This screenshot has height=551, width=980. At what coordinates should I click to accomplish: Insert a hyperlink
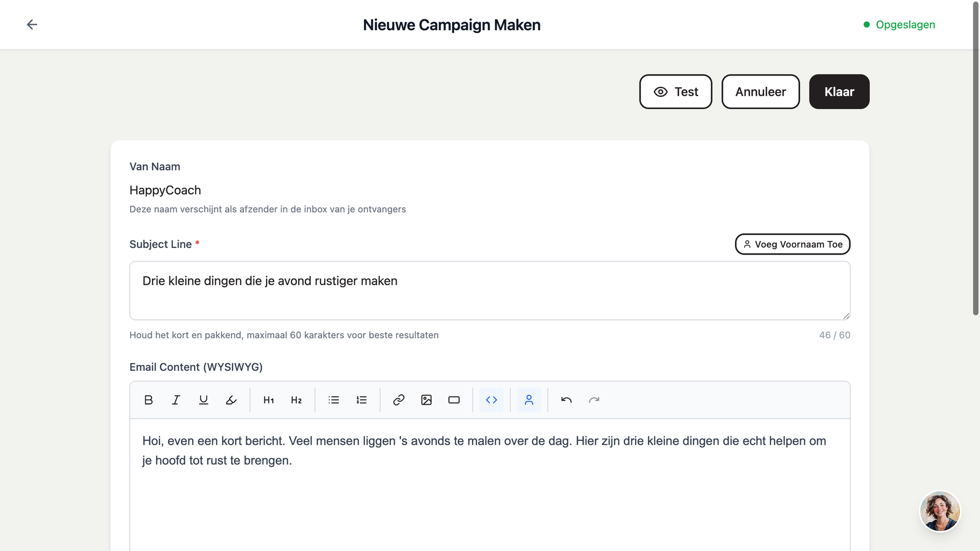point(399,400)
